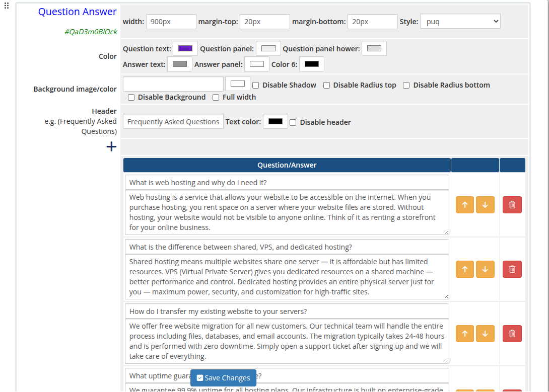This screenshot has height=392, width=549.
Task: Click the margin-bottom input field
Action: point(373,22)
